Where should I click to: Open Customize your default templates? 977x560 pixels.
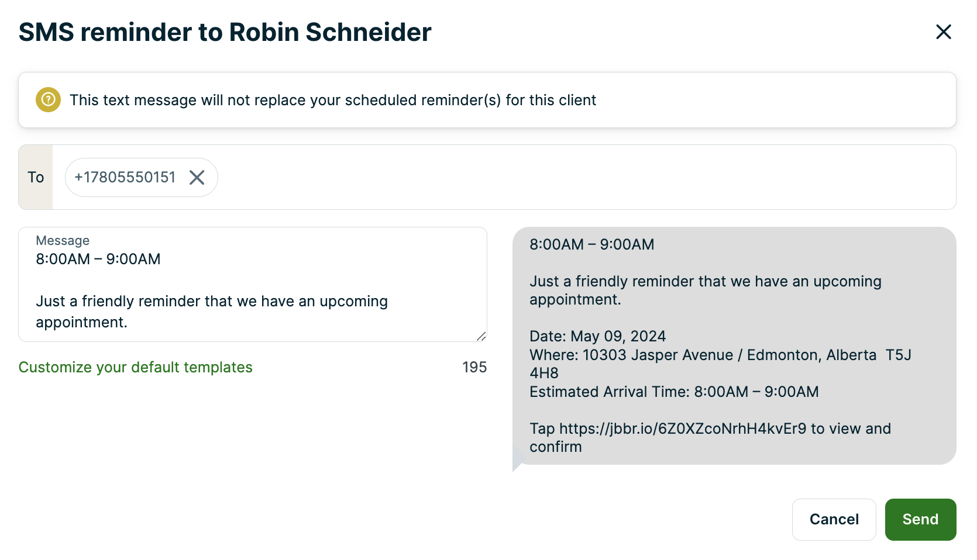135,367
